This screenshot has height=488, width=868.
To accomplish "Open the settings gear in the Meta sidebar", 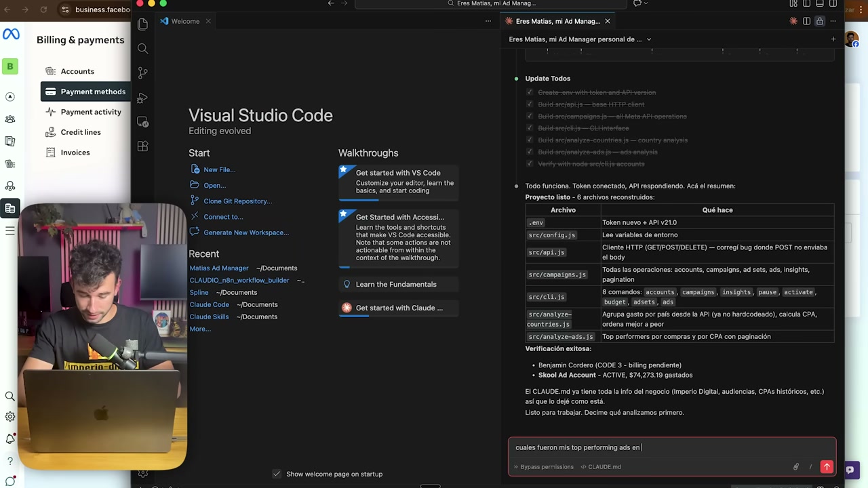I will [10, 417].
